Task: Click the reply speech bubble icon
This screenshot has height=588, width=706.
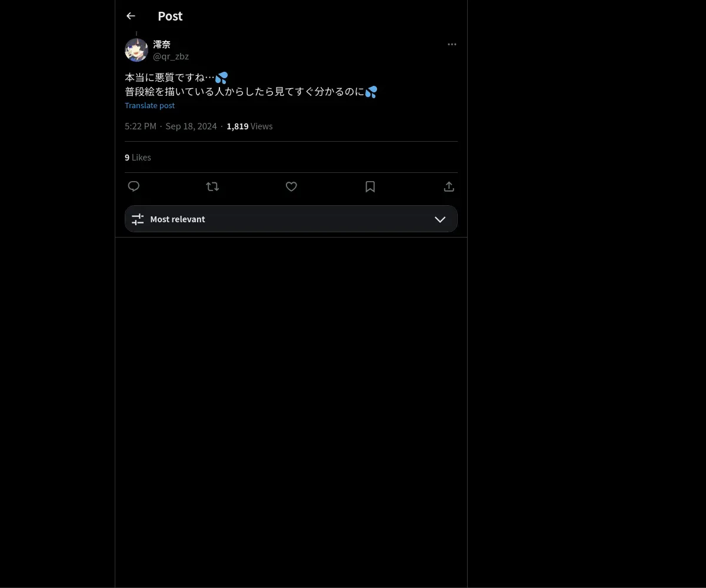Action: [134, 186]
